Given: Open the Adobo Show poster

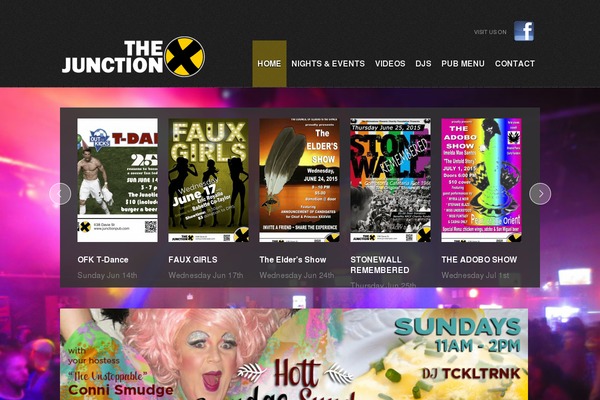Looking at the screenshot, I should pyautogui.click(x=481, y=180).
